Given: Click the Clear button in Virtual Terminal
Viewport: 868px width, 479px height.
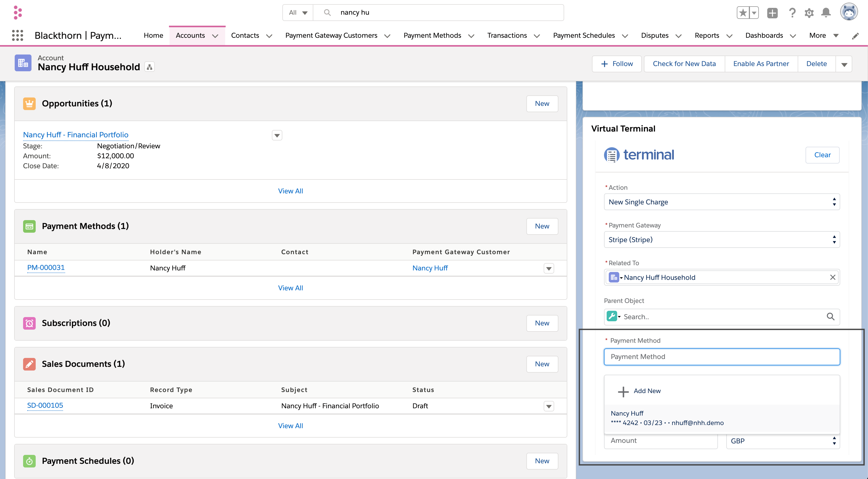Looking at the screenshot, I should coord(823,155).
